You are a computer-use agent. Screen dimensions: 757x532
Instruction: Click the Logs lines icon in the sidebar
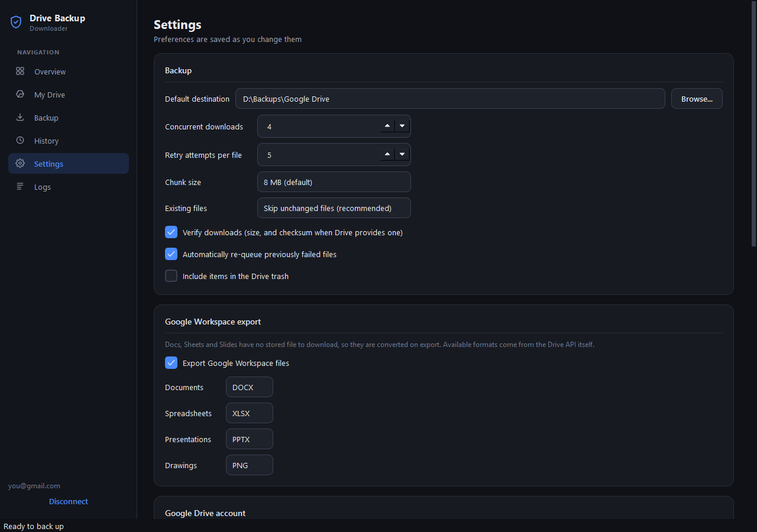[x=20, y=186]
